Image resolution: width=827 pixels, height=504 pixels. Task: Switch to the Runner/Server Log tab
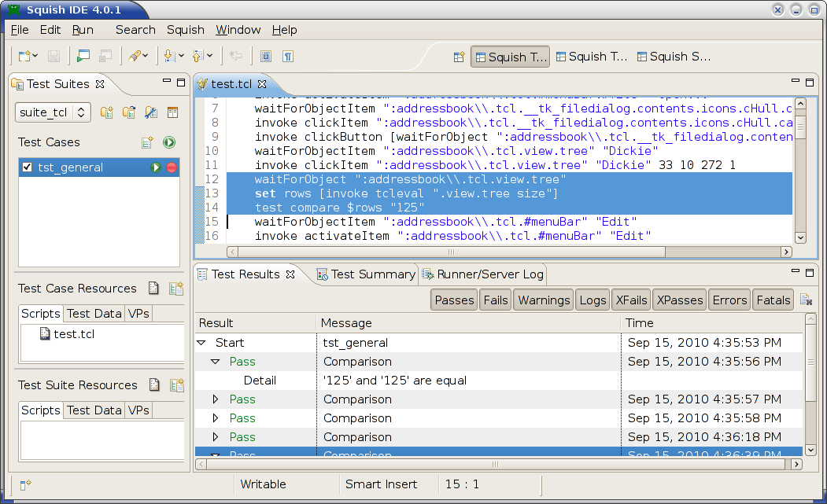483,274
